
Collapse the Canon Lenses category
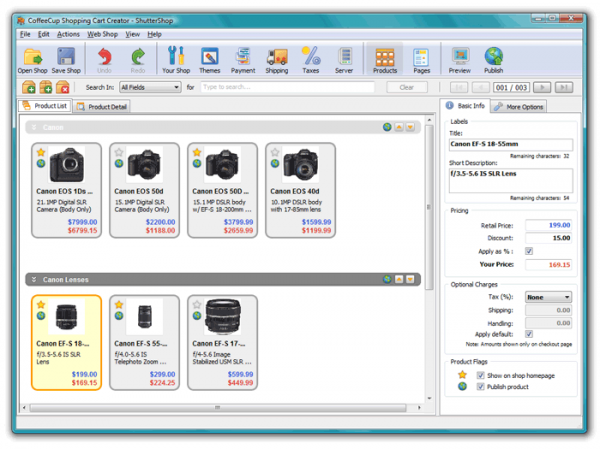coord(33,279)
